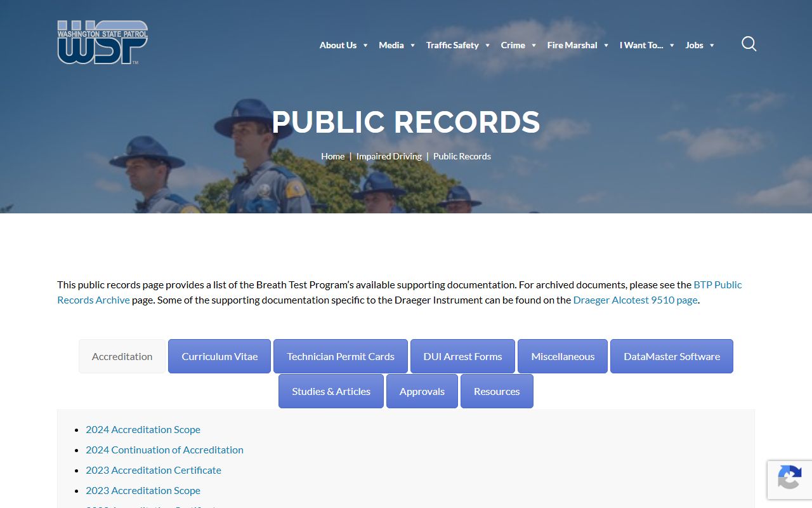Expand the Traffic Safety dropdown arrow
Image resolution: width=812 pixels, height=508 pixels.
(x=487, y=45)
